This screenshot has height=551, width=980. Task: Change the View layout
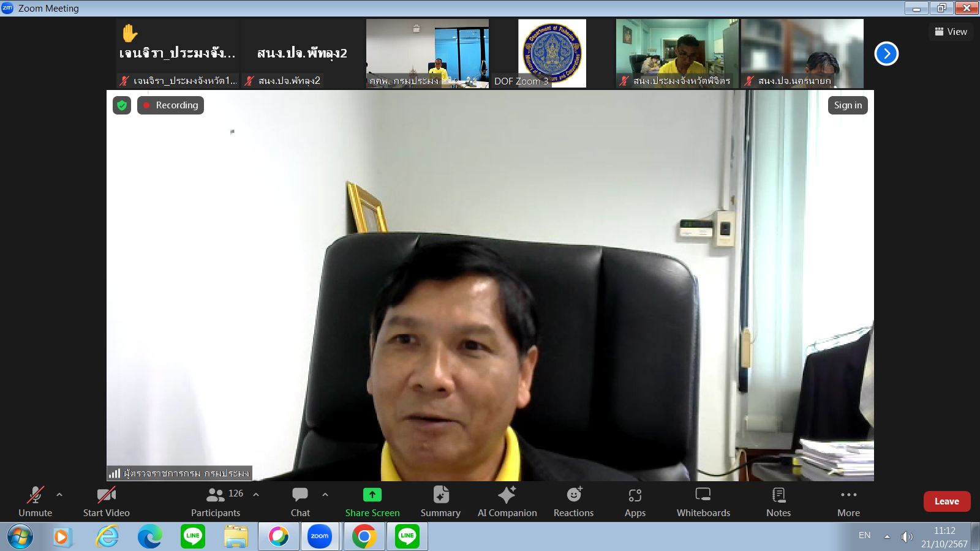tap(951, 32)
